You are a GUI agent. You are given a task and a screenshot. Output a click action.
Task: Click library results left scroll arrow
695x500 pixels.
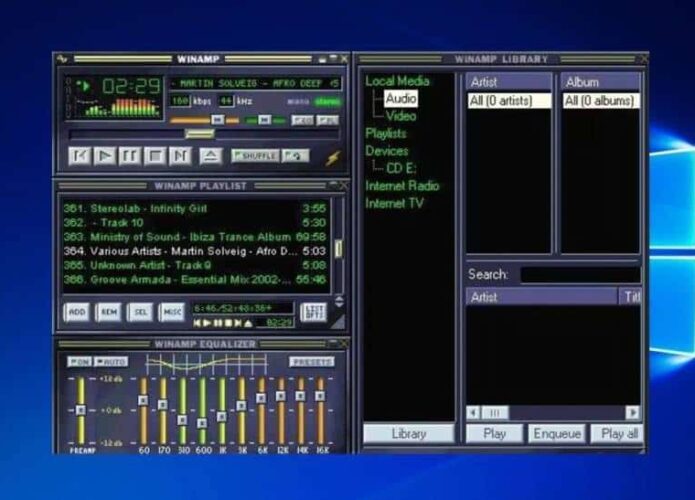(x=473, y=413)
